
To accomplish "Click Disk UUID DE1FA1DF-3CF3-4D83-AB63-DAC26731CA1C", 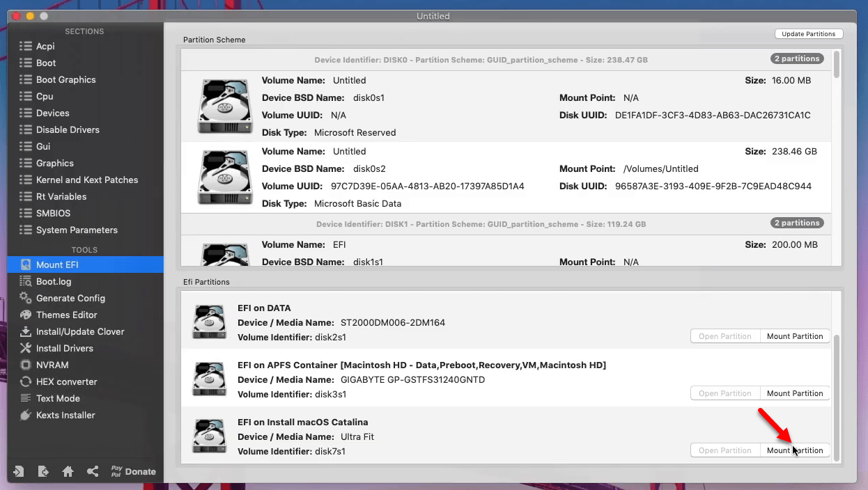I will tap(713, 116).
